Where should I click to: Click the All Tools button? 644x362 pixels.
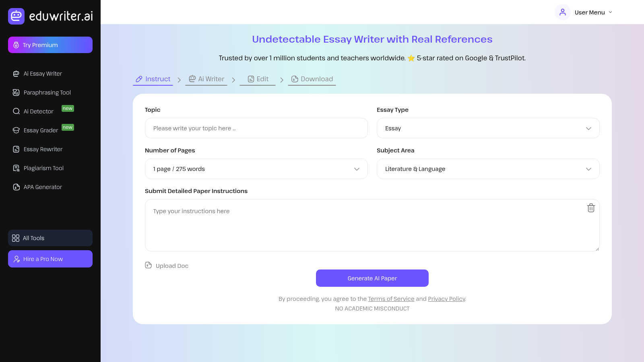(x=50, y=238)
